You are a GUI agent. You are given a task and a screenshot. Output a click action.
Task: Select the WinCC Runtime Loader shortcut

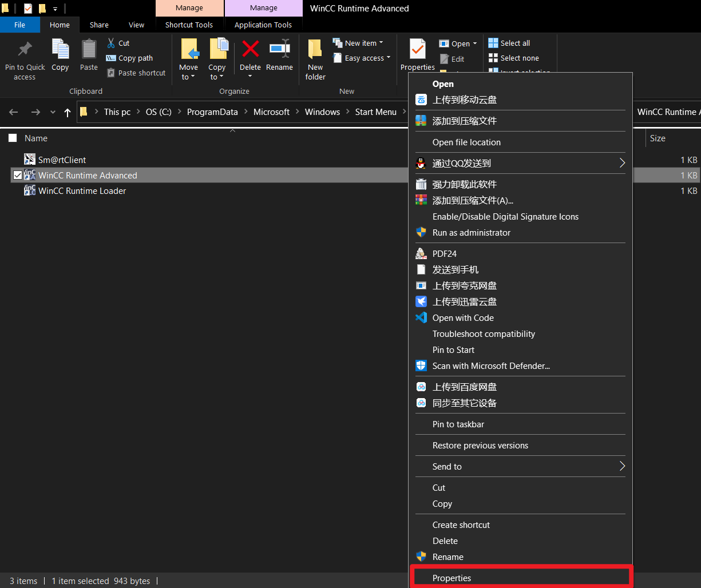82,190
